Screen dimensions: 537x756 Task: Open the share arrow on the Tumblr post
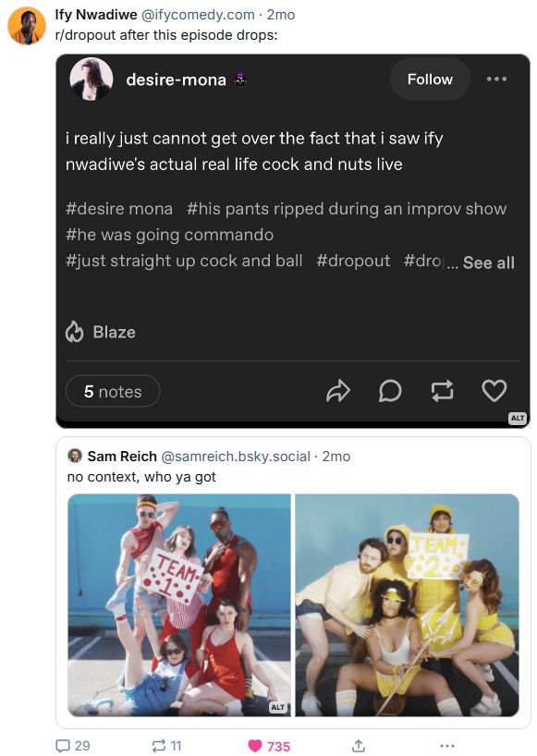click(337, 391)
